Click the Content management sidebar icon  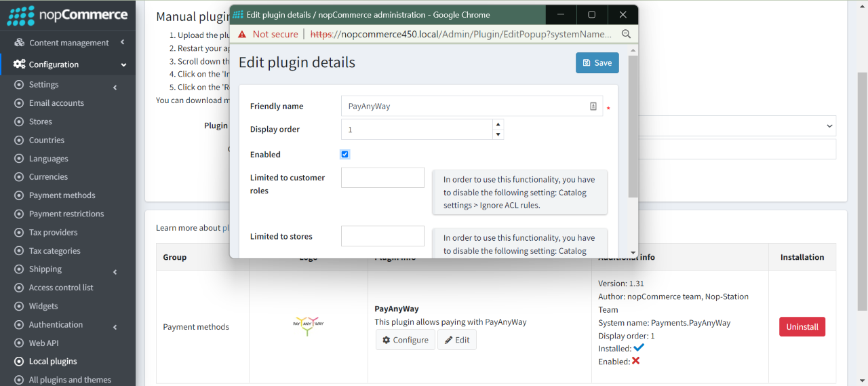pyautogui.click(x=19, y=43)
